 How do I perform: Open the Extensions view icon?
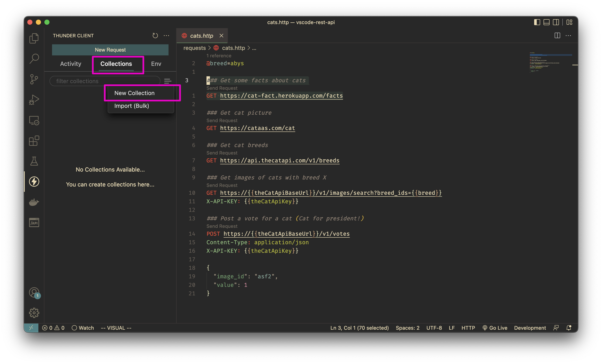(x=34, y=141)
